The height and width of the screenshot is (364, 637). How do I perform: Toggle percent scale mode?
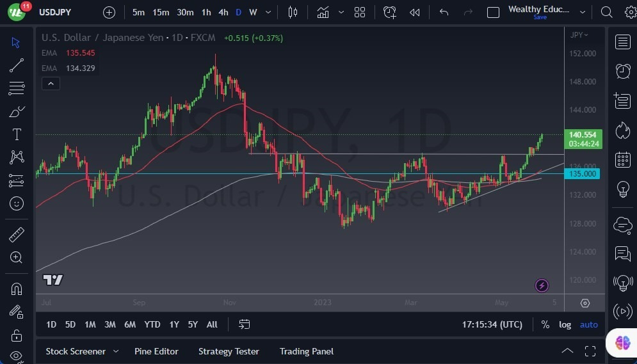click(x=545, y=324)
